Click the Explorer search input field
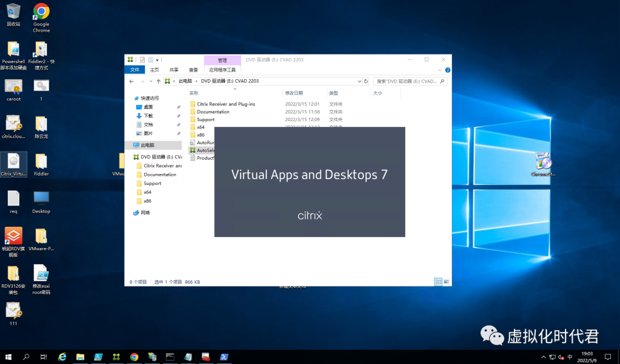 coord(410,81)
